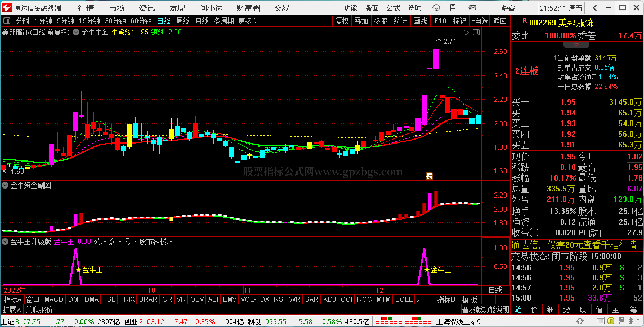Open the 模板 template button

click(x=469, y=299)
